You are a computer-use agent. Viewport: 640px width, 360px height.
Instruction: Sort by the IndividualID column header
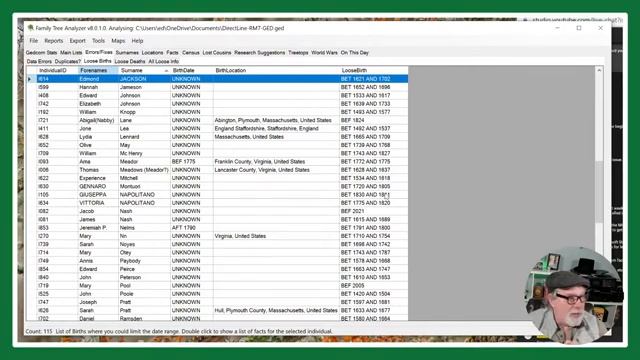point(57,70)
